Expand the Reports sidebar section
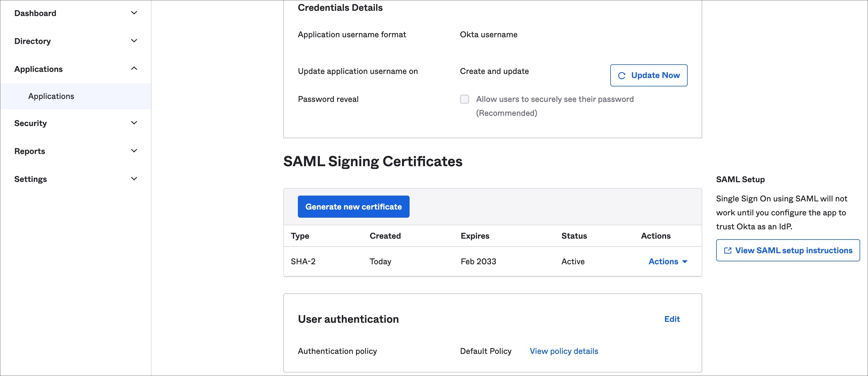Image resolution: width=868 pixels, height=376 pixels. tap(134, 151)
